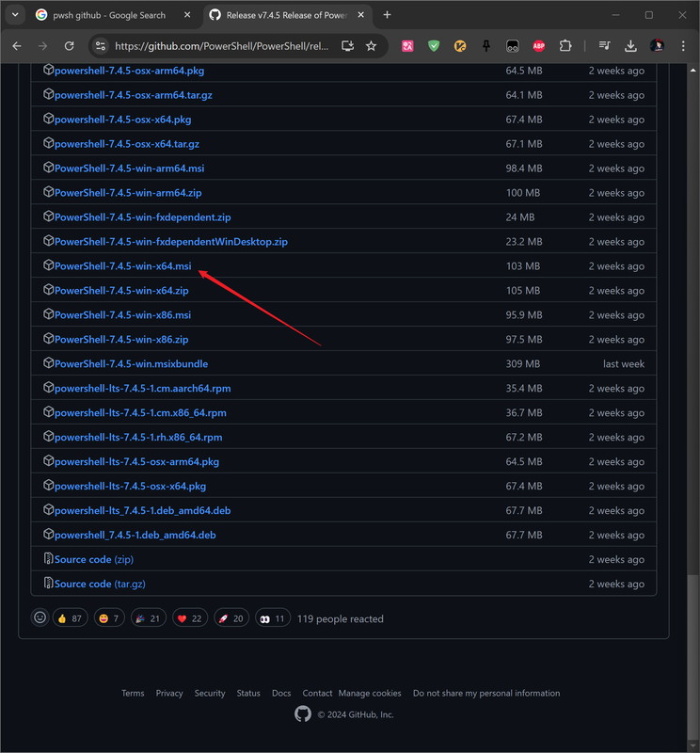This screenshot has height=753, width=700.
Task: Download PowerShell-7.4.5-win-x86.msi
Action: tap(122, 315)
